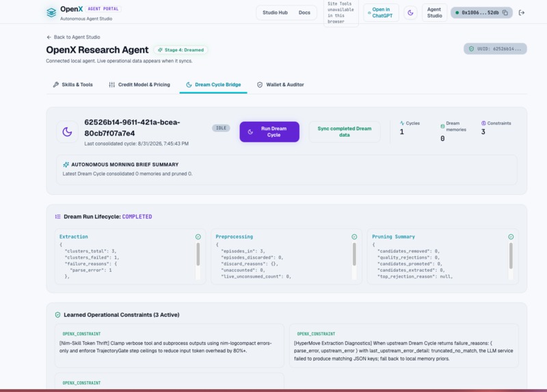Click the Constraints count 3
The image size is (547, 392).
[483, 132]
